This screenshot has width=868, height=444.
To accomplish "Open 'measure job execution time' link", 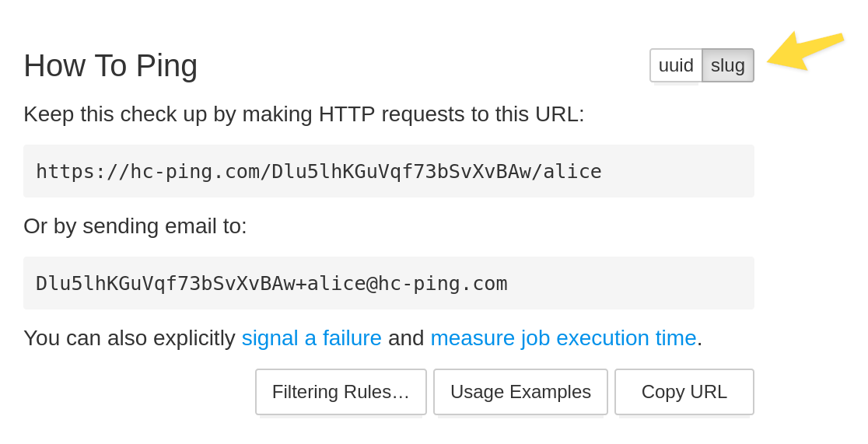I will click(x=563, y=338).
